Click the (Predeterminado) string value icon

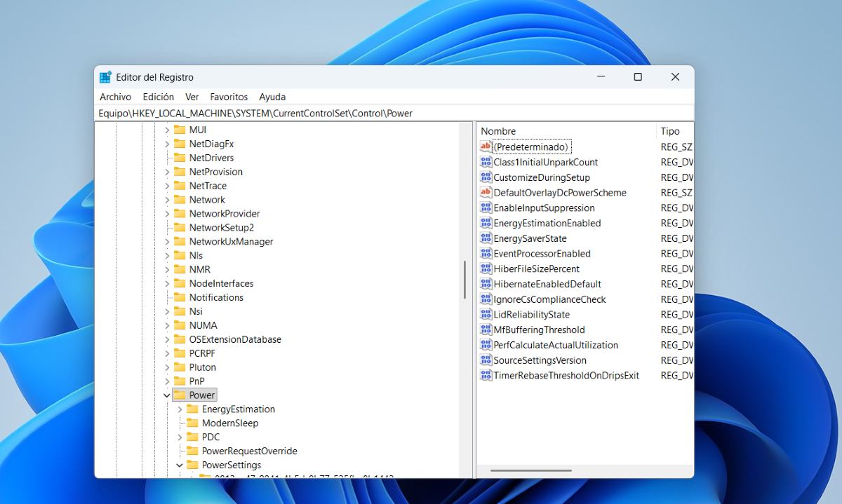coord(486,147)
